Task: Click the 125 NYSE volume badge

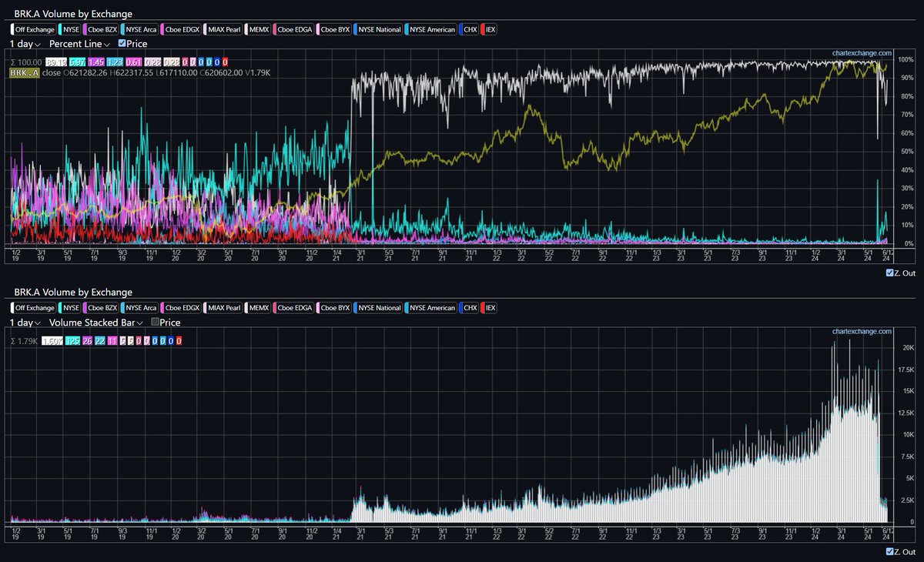Action: point(72,340)
